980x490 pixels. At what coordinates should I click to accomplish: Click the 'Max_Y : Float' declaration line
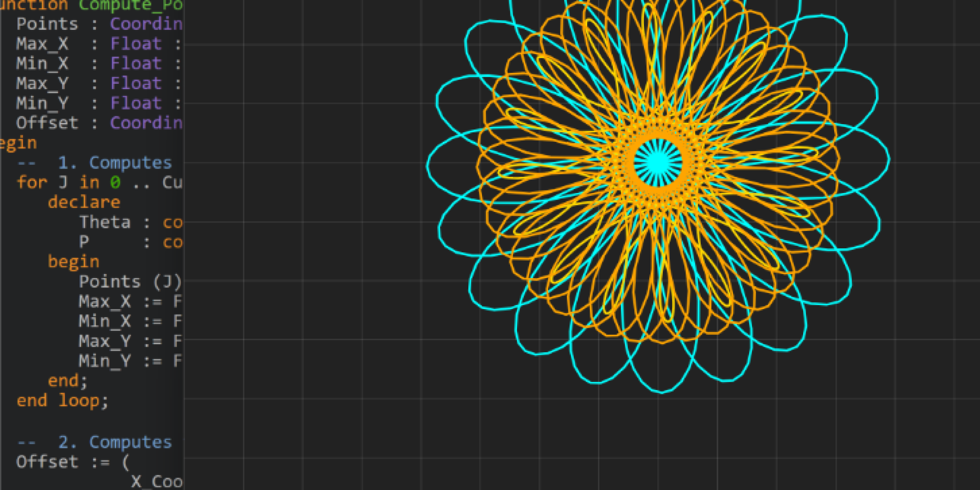tap(98, 83)
